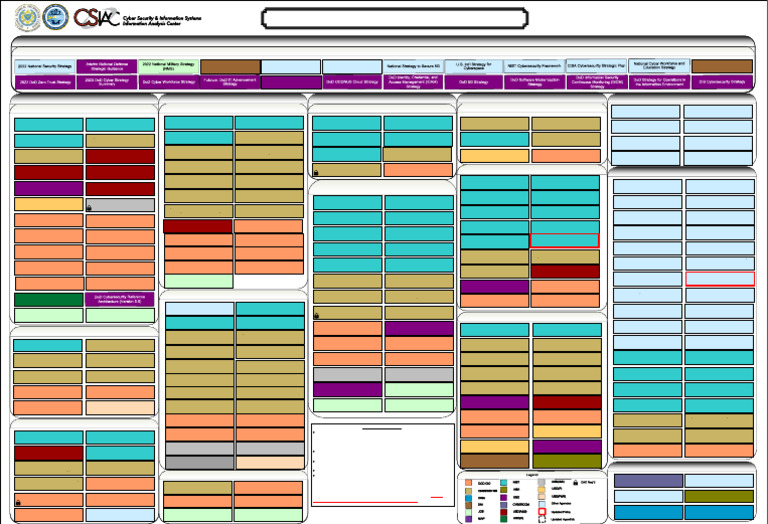This screenshot has width=768, height=524.
Task: Open 2022 DoD Zero Trust Strategy
Action: (x=45, y=82)
